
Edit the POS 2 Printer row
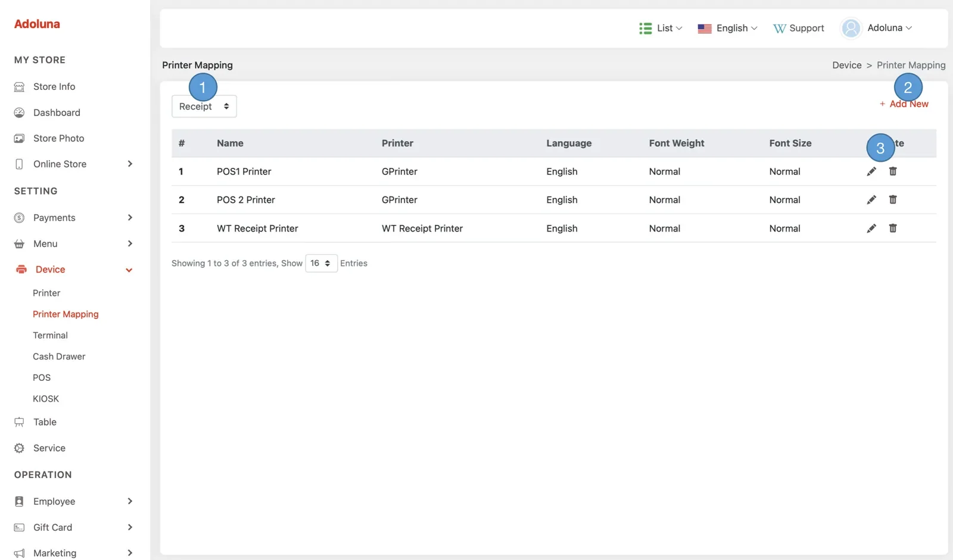[x=871, y=200]
